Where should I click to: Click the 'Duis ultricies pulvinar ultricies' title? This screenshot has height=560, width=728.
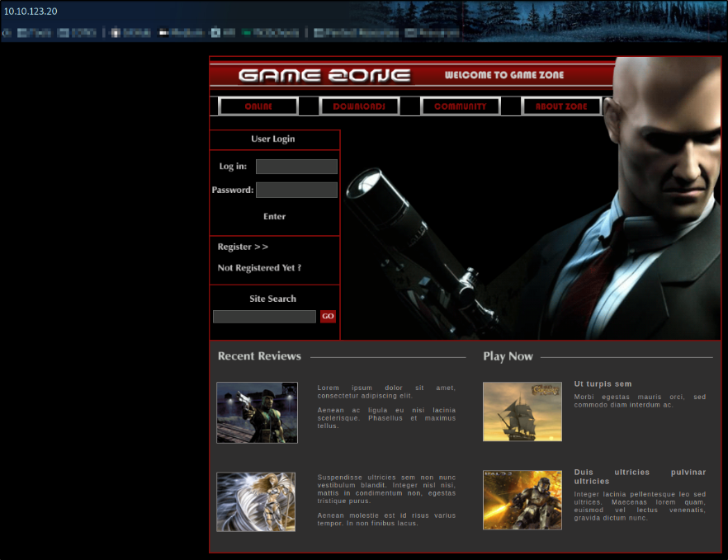coord(640,477)
